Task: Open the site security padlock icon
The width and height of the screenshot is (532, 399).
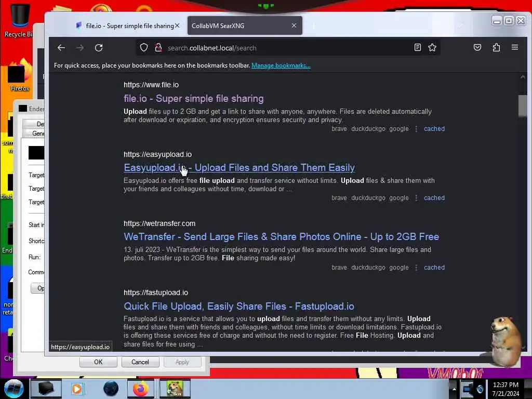Action: (x=158, y=47)
